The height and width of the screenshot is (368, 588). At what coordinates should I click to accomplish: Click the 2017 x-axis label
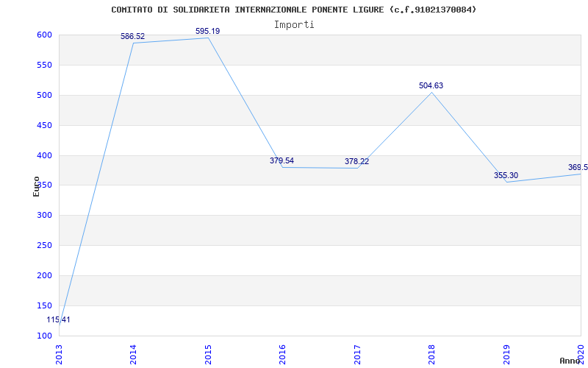coord(357,355)
